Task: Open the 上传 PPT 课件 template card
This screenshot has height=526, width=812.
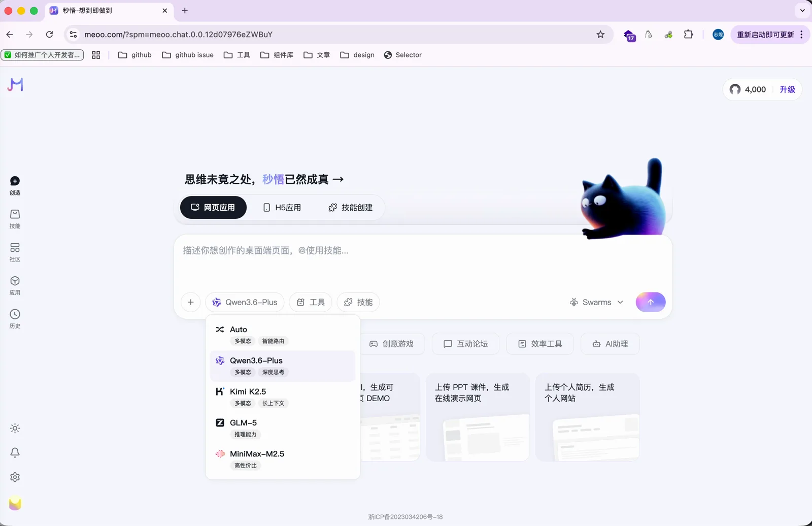Action: (x=478, y=417)
